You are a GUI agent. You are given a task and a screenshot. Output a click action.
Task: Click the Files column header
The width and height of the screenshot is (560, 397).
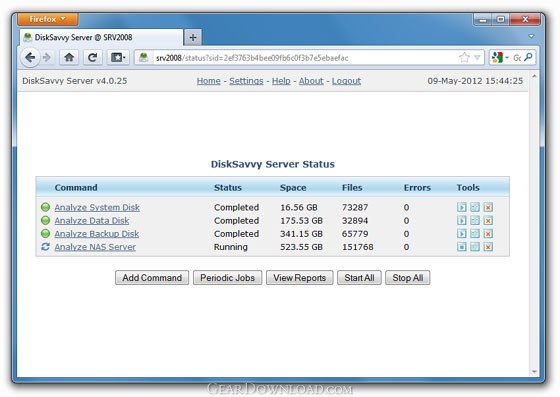point(352,187)
